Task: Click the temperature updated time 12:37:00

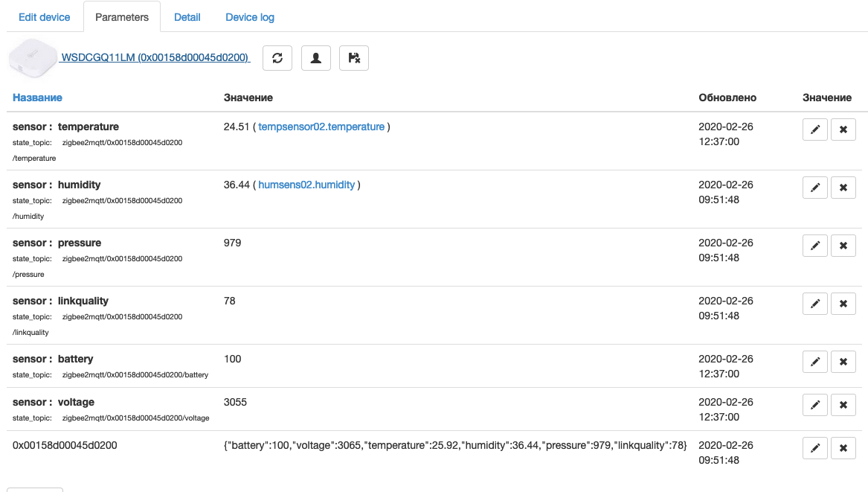Action: tap(718, 142)
